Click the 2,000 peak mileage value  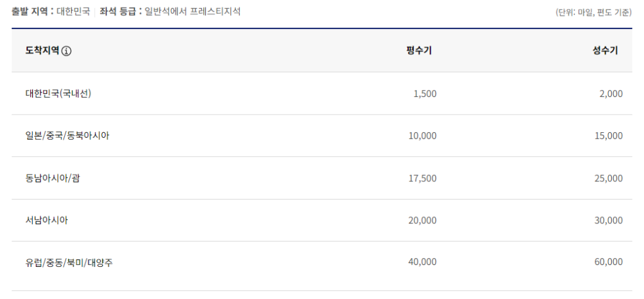[611, 94]
